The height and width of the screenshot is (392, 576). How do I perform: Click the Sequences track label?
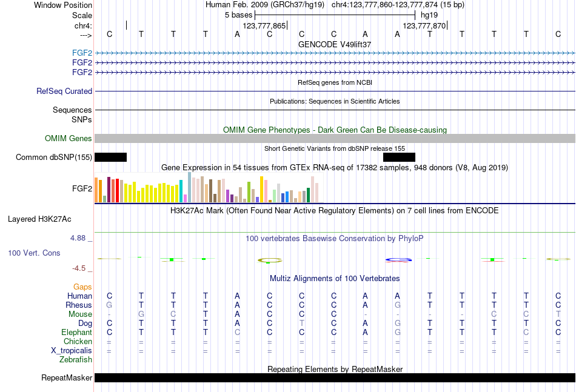72,110
